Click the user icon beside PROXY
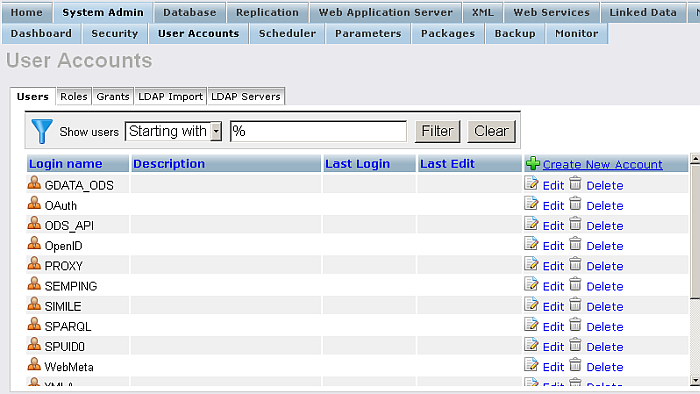Viewport: 700px width, 394px height. [34, 263]
